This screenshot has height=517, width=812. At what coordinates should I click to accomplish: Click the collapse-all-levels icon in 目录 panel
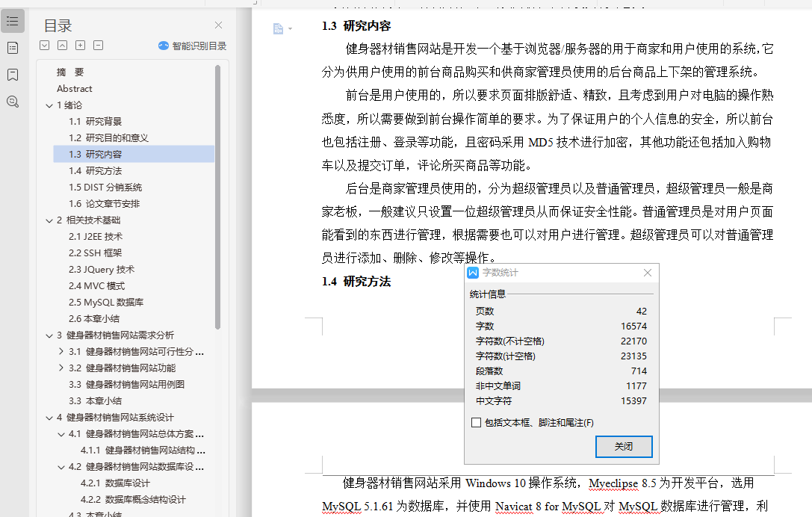(x=62, y=45)
